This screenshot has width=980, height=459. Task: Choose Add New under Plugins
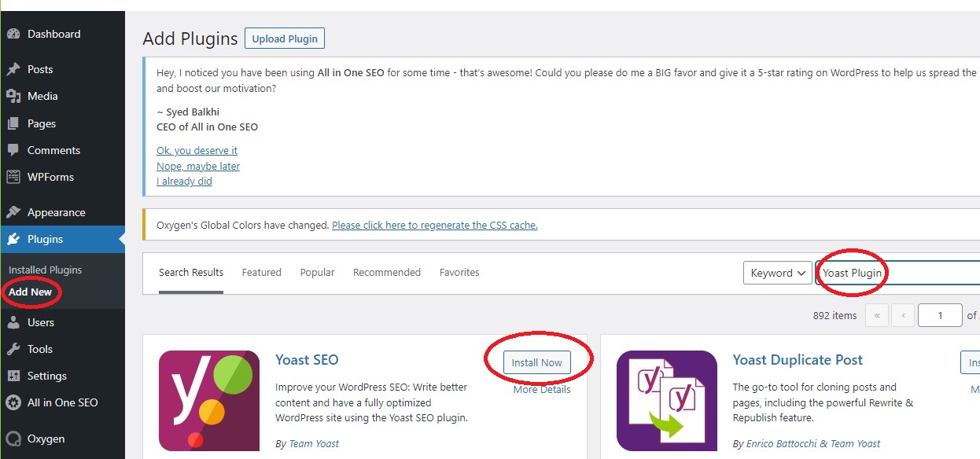(30, 292)
